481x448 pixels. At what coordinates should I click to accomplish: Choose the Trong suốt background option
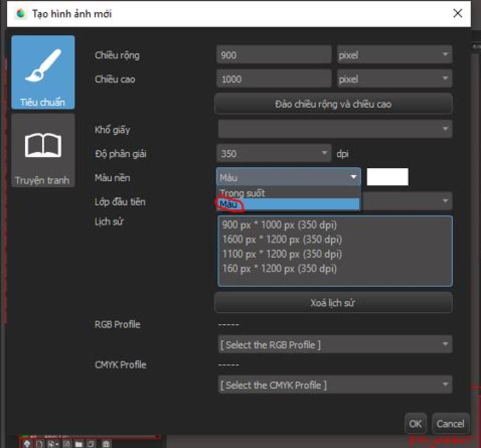point(288,193)
